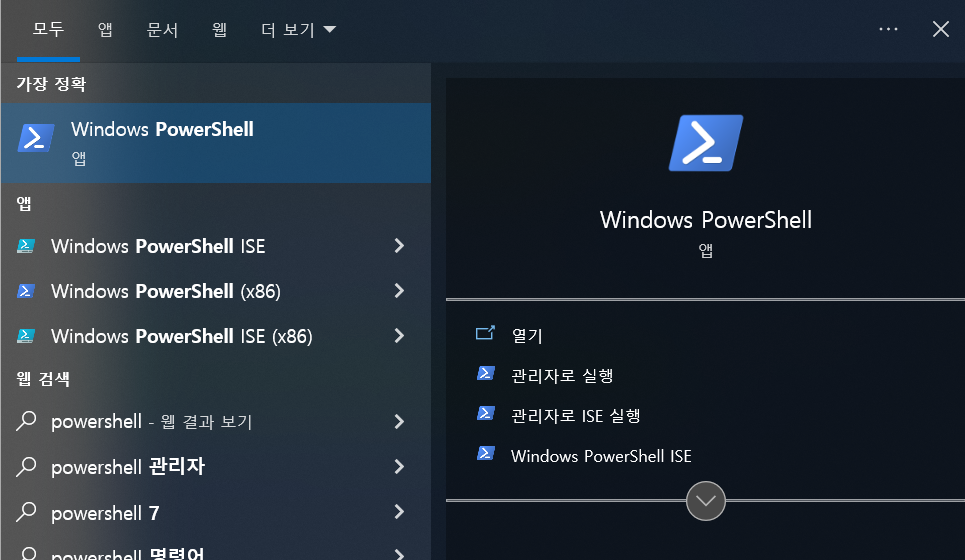The width and height of the screenshot is (965, 560).
Task: Open Windows PowerShell best match result
Action: (x=215, y=143)
